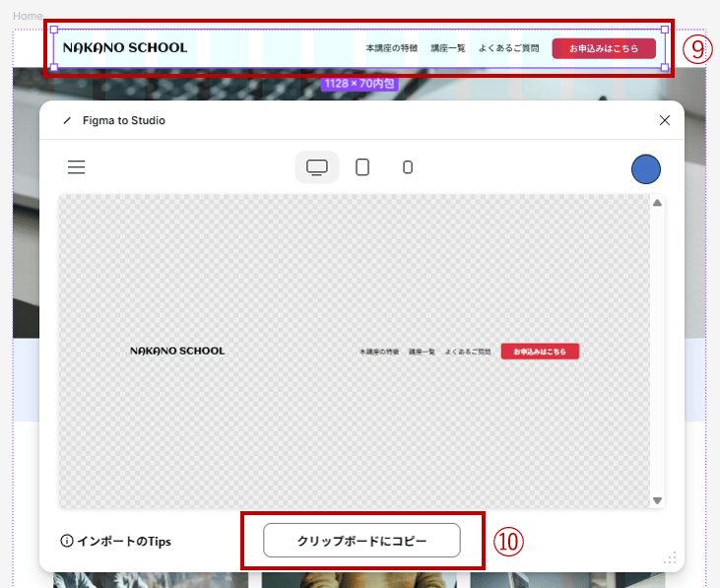
Task: Click the blue user avatar circle
Action: [x=646, y=168]
